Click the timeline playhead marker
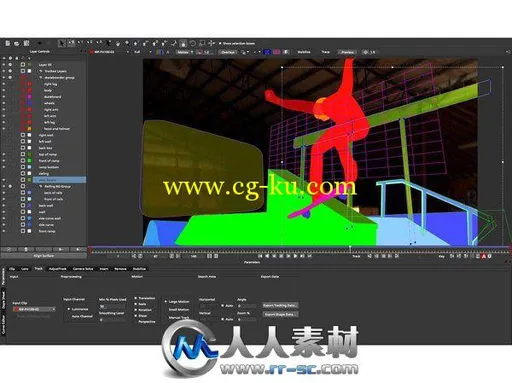The image size is (512, 383). 350,248
